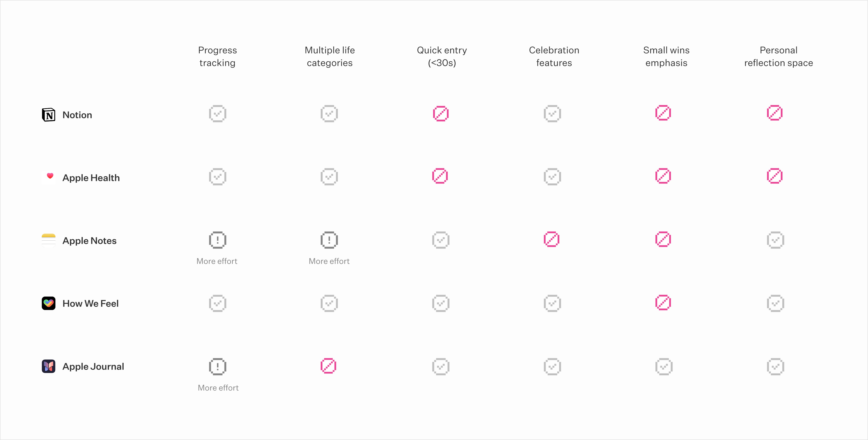Click Notion's Progress tracking checkmark
Image resolution: width=868 pixels, height=440 pixels.
217,114
